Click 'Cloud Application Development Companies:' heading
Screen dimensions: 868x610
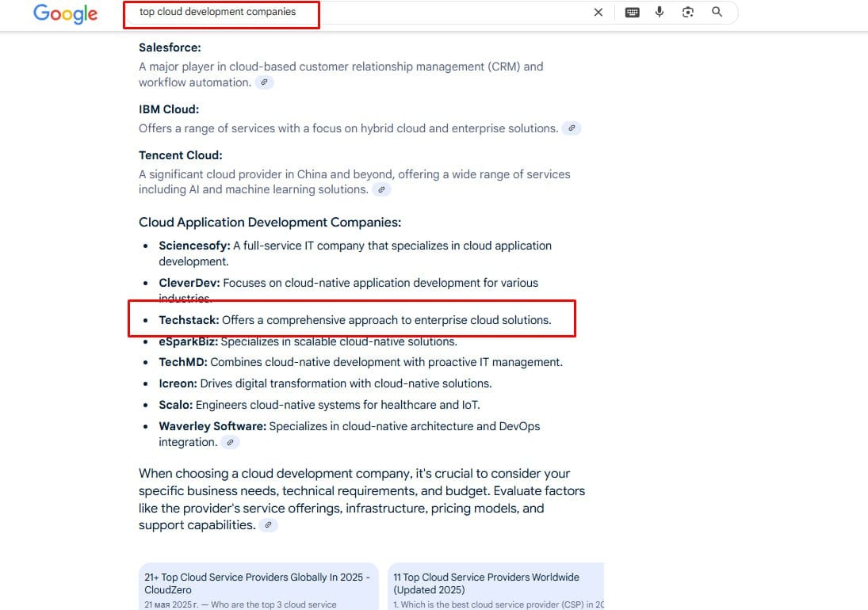coord(270,223)
